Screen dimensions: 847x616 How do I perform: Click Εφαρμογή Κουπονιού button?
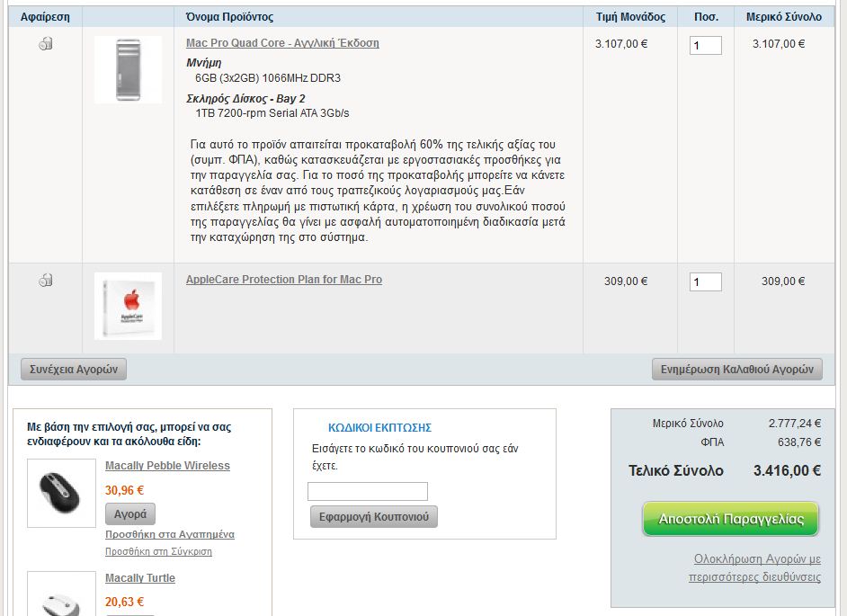tap(374, 516)
